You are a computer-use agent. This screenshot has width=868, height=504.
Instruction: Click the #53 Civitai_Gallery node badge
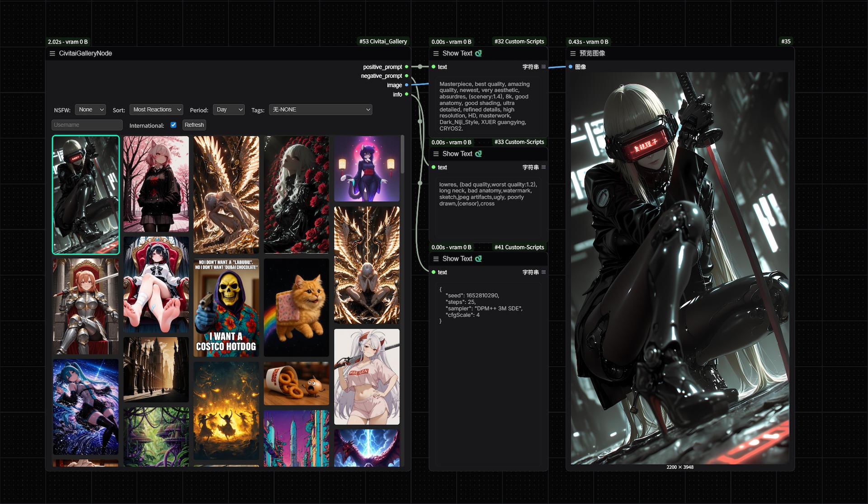click(383, 41)
